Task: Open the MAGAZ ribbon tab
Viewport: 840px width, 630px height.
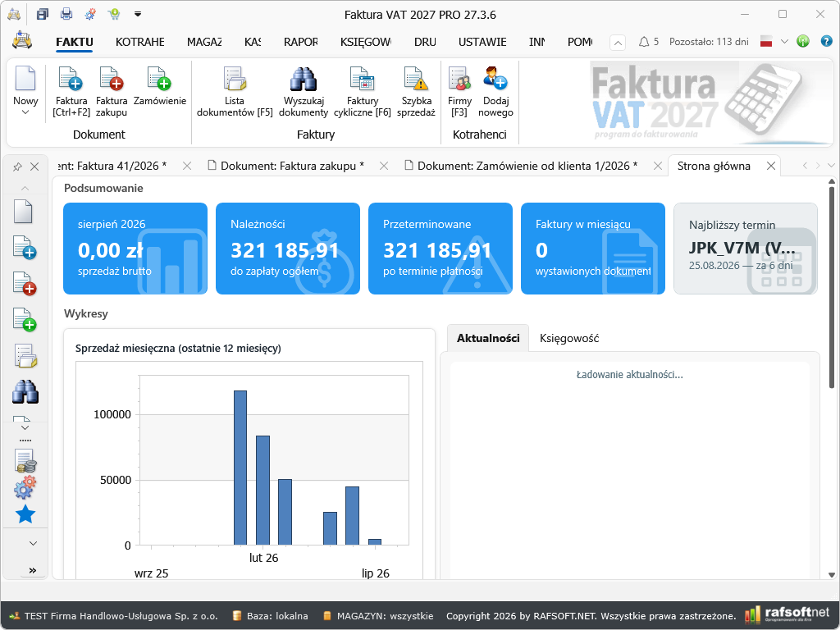Action: [204, 42]
